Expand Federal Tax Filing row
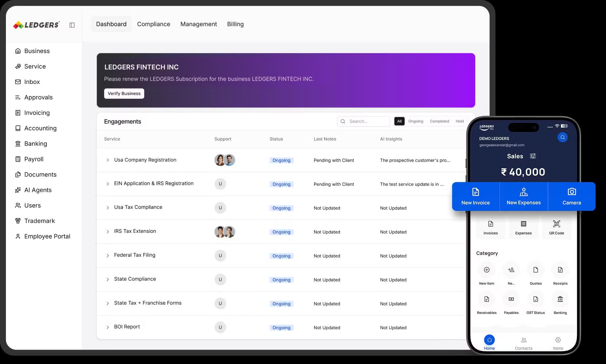 point(108,256)
